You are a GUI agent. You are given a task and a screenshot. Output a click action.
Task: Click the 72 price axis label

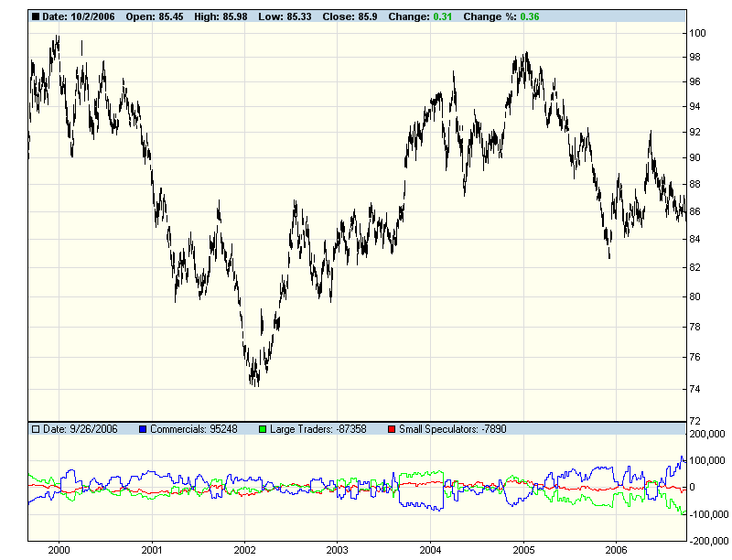tap(694, 421)
